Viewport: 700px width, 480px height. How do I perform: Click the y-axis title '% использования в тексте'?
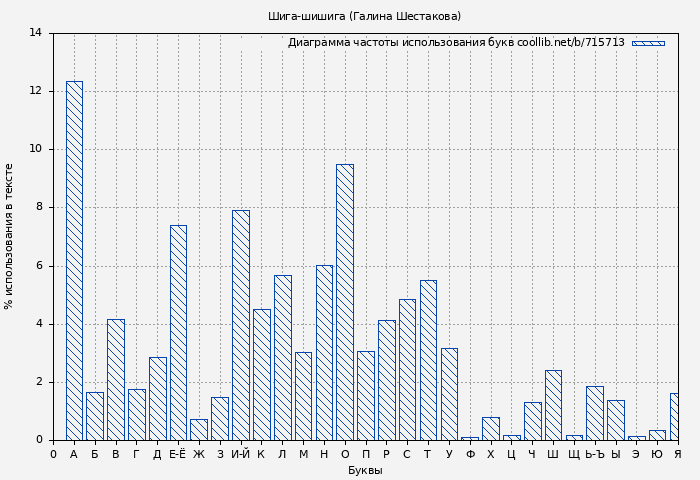click(x=10, y=236)
